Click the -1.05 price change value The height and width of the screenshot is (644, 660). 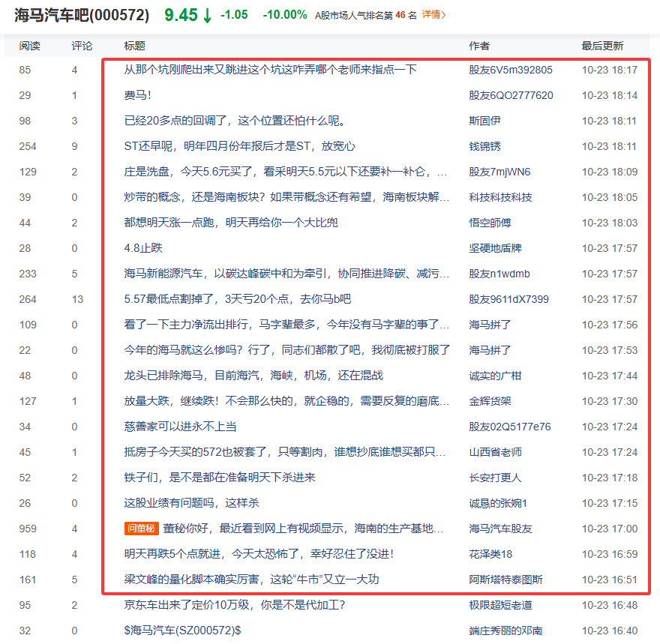coord(234,15)
